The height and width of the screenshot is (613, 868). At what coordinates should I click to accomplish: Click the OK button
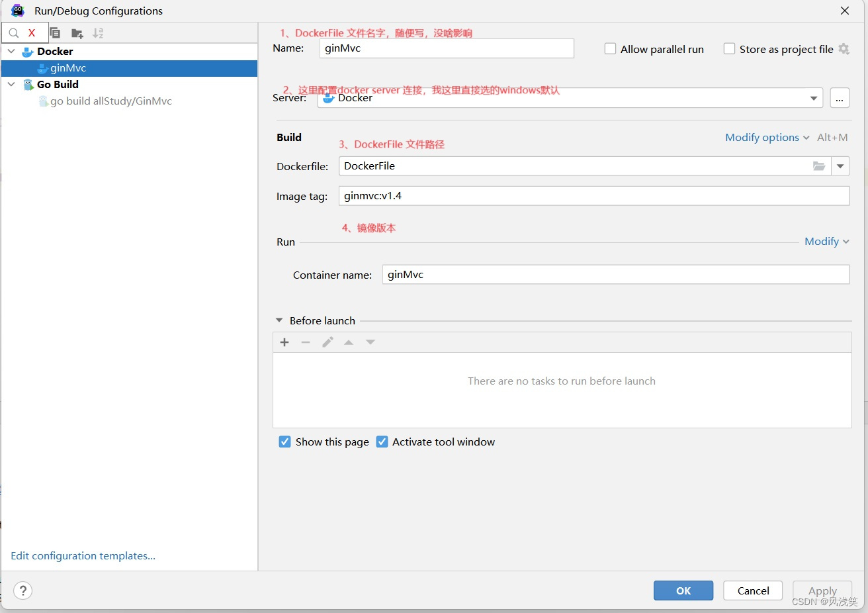pyautogui.click(x=683, y=590)
